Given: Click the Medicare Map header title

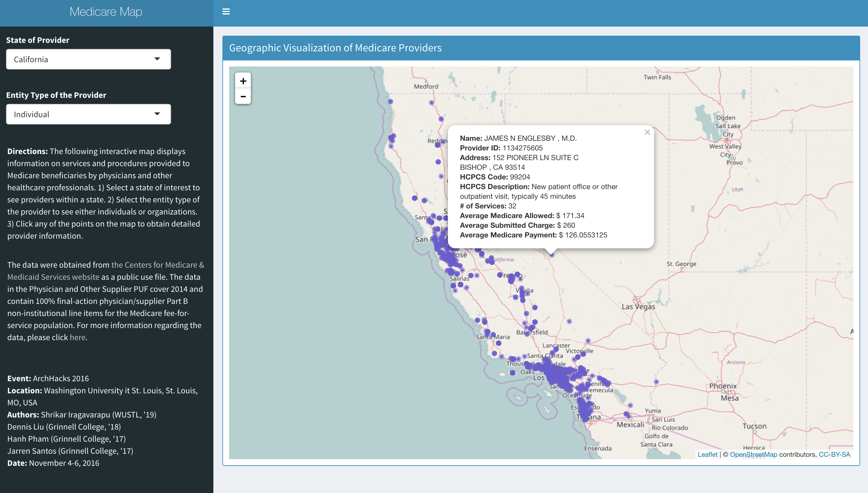Looking at the screenshot, I should [x=106, y=12].
